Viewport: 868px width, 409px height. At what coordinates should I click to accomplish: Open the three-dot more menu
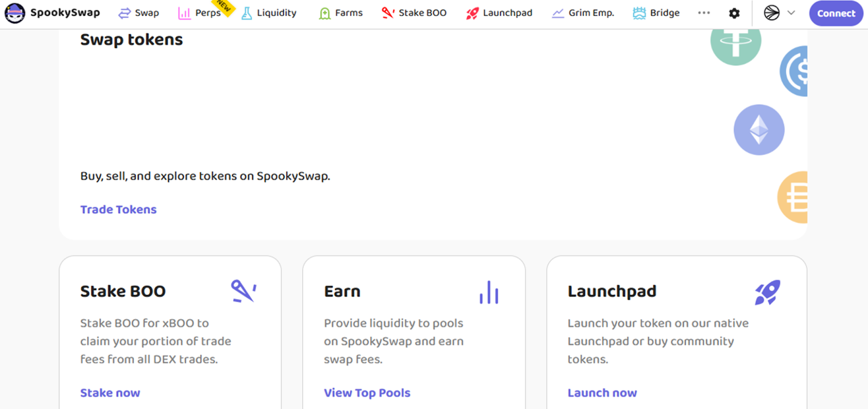[x=704, y=13]
